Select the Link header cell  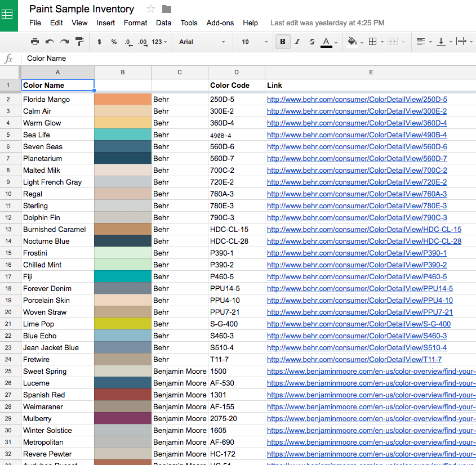371,86
